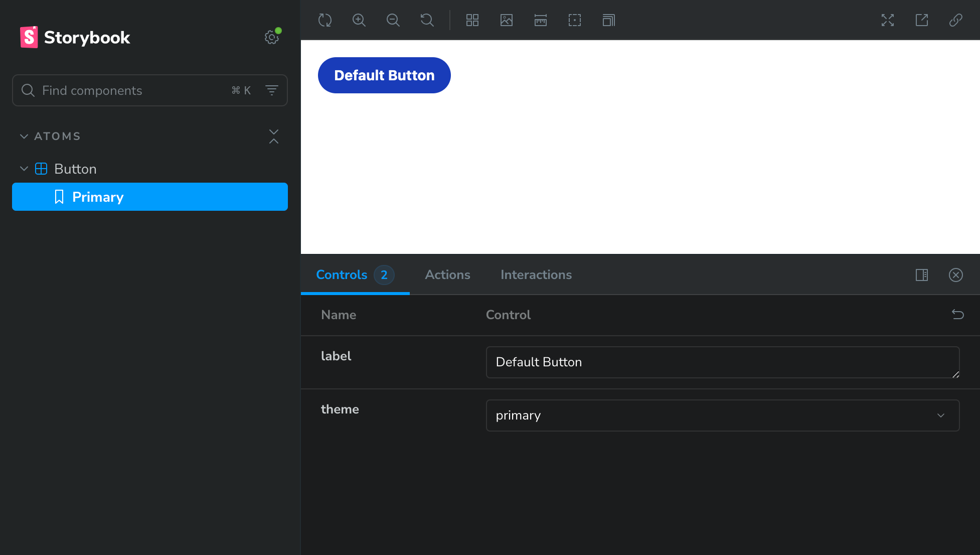Edit the label input field
This screenshot has height=555, width=980.
(722, 362)
